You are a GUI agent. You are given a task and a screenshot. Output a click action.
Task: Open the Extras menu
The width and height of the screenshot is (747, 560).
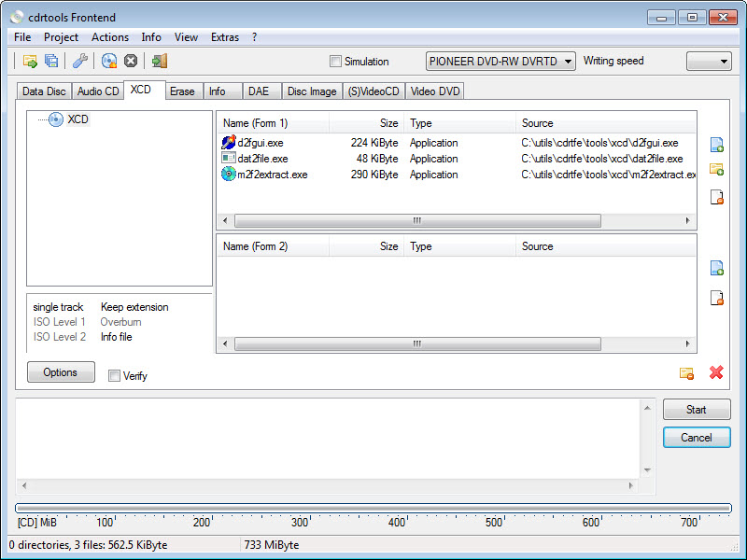pos(224,37)
